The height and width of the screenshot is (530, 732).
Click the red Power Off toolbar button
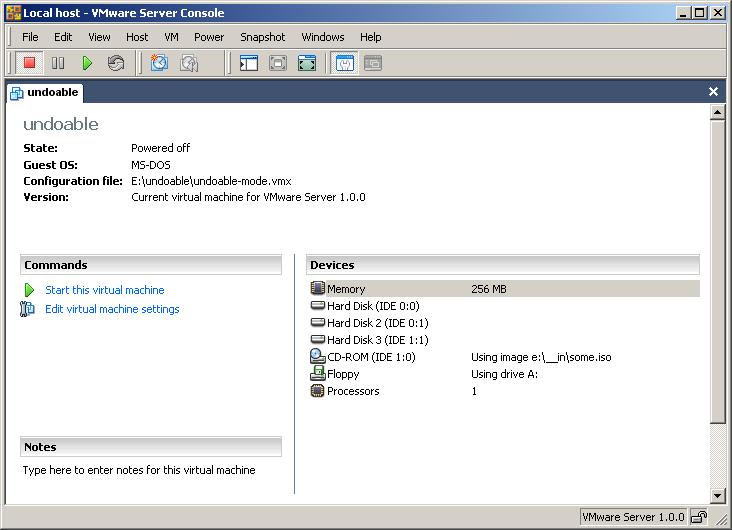tap(30, 63)
